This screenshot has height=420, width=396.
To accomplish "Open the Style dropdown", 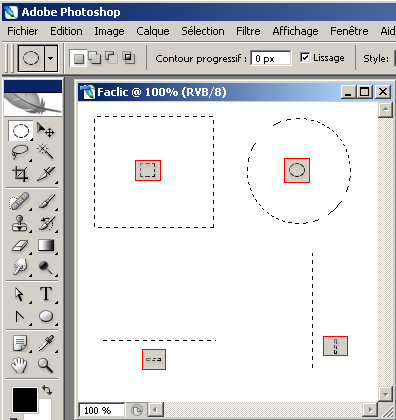I will (x=395, y=59).
